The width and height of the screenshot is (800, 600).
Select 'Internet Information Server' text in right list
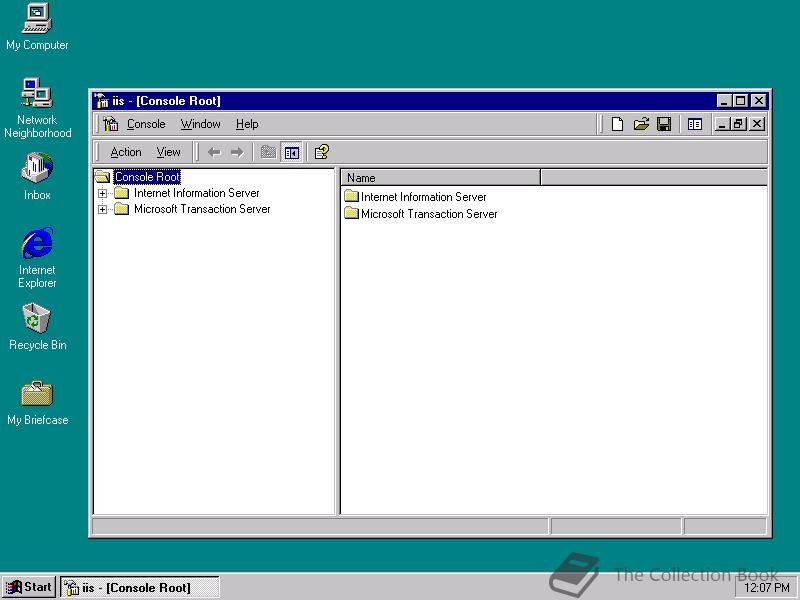(423, 196)
